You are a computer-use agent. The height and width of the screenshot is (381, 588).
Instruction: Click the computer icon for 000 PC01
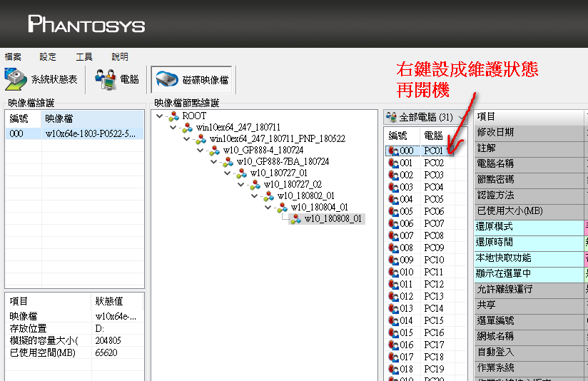[x=393, y=151]
